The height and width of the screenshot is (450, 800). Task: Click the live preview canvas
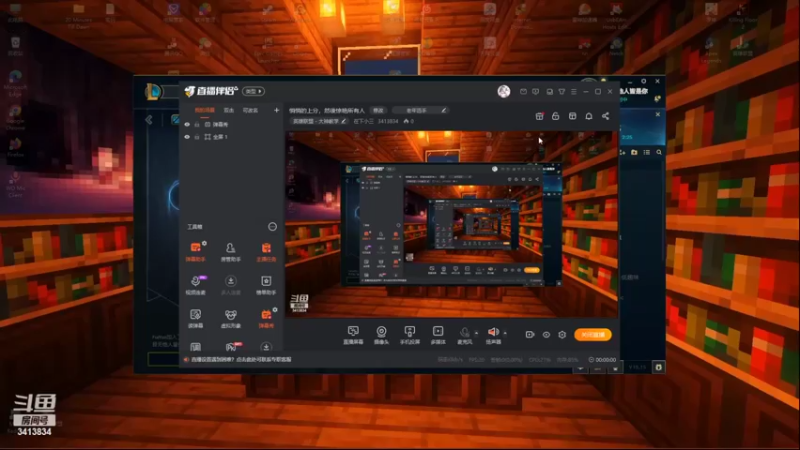(x=451, y=224)
